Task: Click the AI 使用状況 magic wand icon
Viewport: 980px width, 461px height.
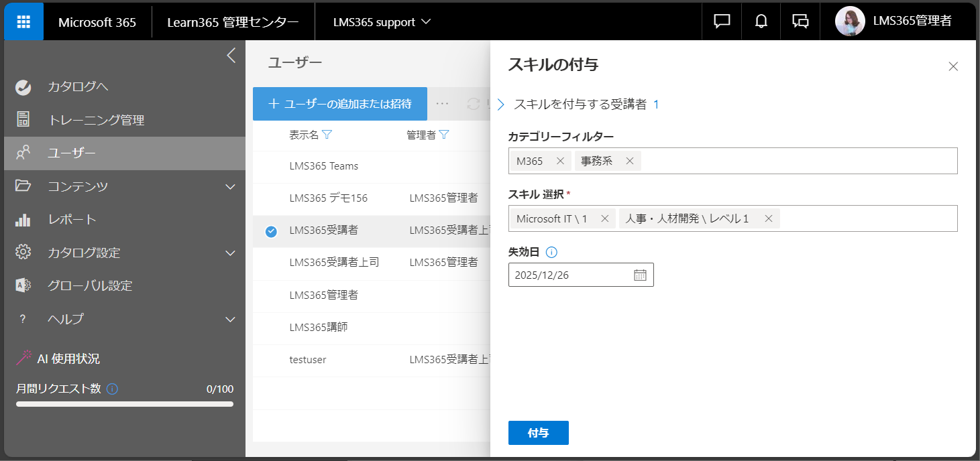Action: 24,358
